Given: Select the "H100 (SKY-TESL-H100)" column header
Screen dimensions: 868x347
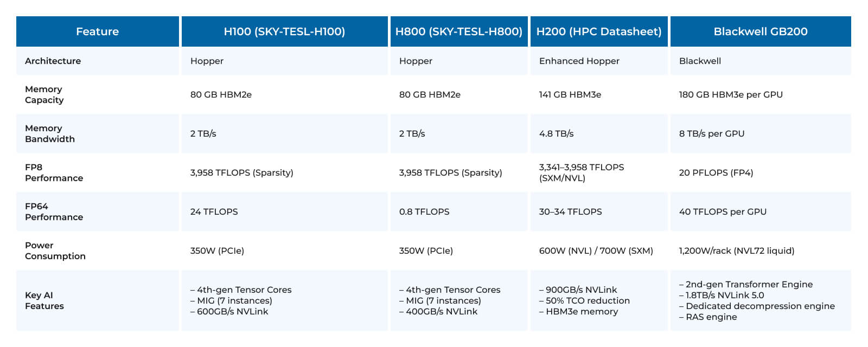Looking at the screenshot, I should (285, 31).
